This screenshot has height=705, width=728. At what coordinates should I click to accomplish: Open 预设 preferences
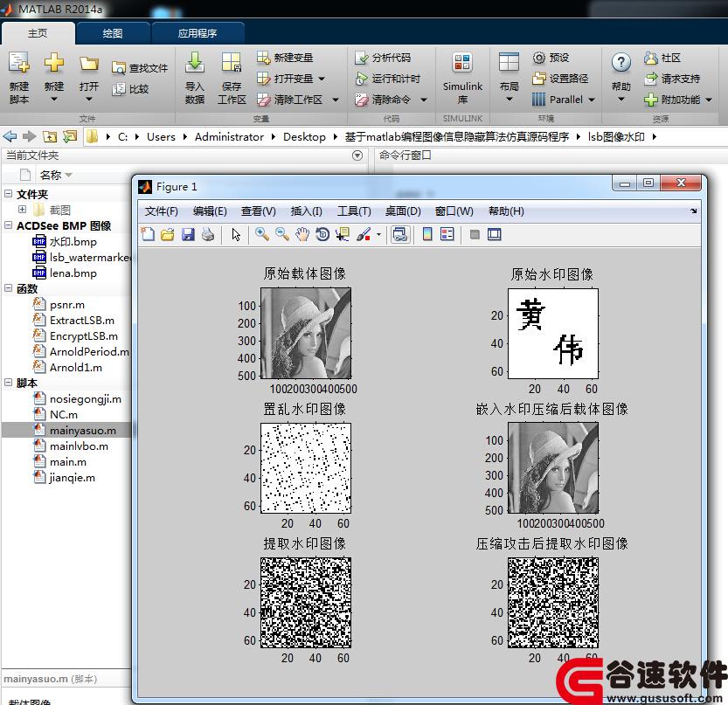click(551, 58)
